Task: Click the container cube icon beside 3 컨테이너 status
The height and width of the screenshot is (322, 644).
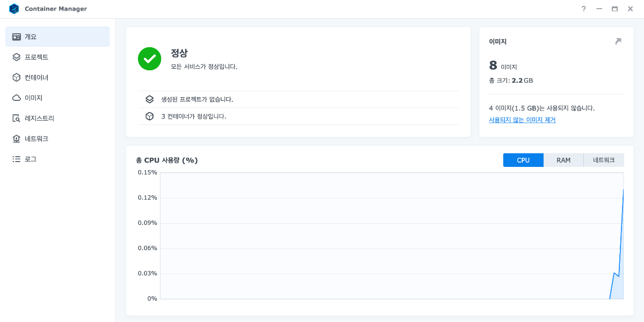Action: point(150,116)
